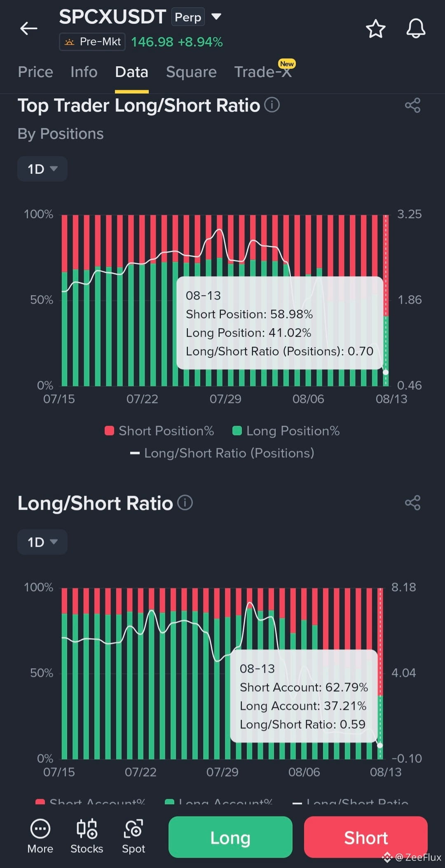Switch to the Price tab
This screenshot has width=445, height=868.
click(x=35, y=72)
